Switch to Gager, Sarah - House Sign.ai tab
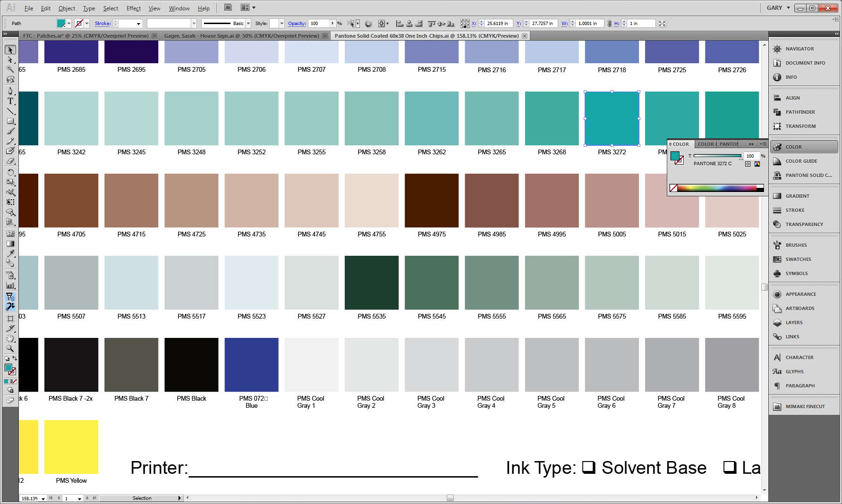Screen dimensions: 842x504 pos(241,35)
